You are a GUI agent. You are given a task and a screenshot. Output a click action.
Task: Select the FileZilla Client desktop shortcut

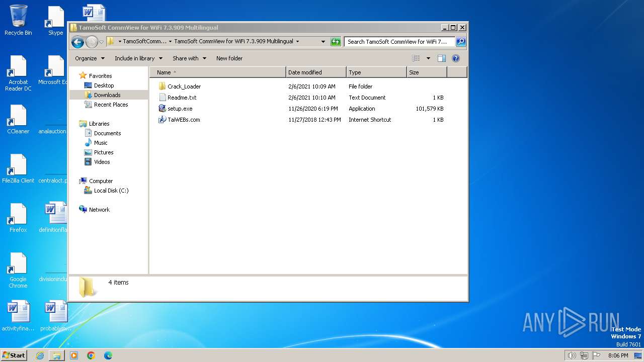pyautogui.click(x=18, y=169)
